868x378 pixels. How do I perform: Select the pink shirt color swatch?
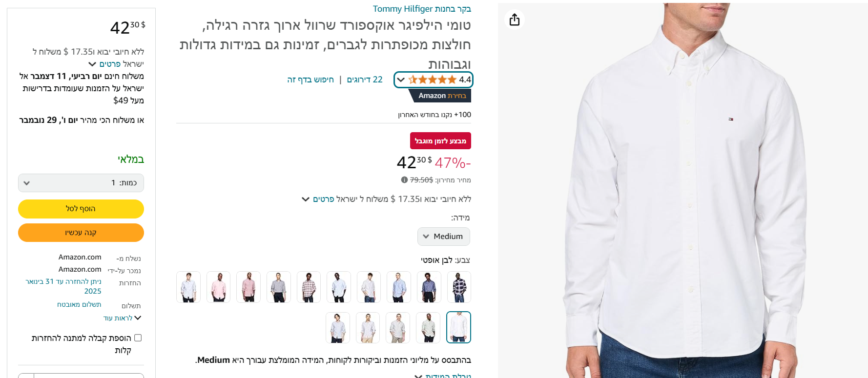[218, 287]
